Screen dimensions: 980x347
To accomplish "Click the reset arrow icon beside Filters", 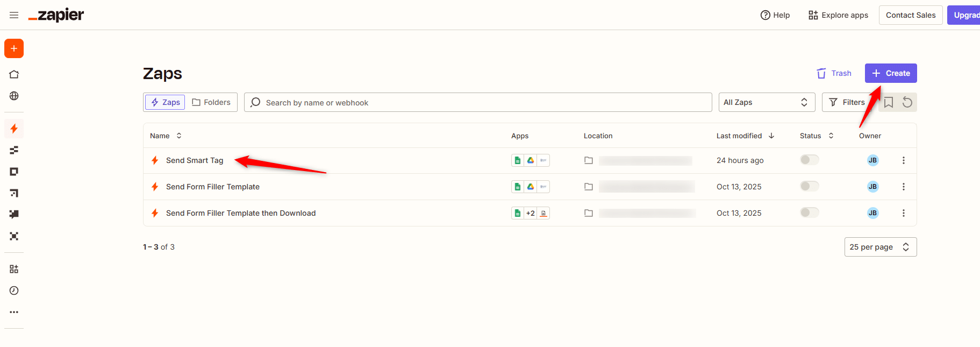I will pos(907,102).
